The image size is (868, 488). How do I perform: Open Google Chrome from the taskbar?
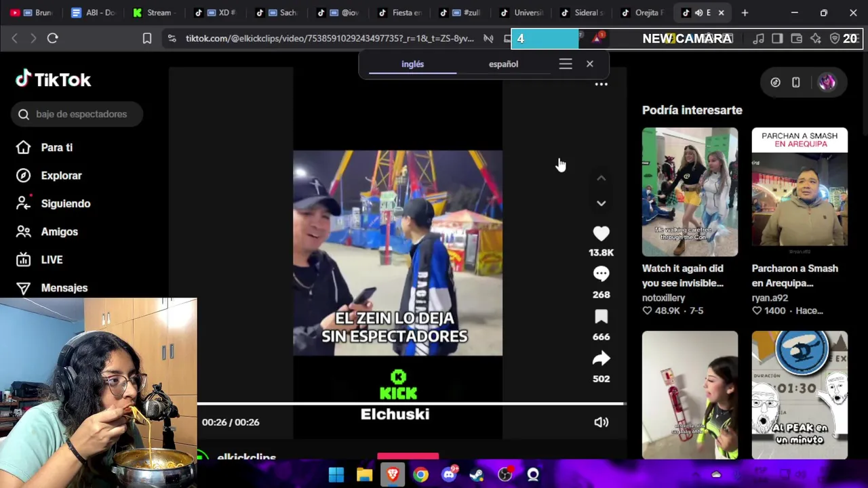(x=421, y=474)
